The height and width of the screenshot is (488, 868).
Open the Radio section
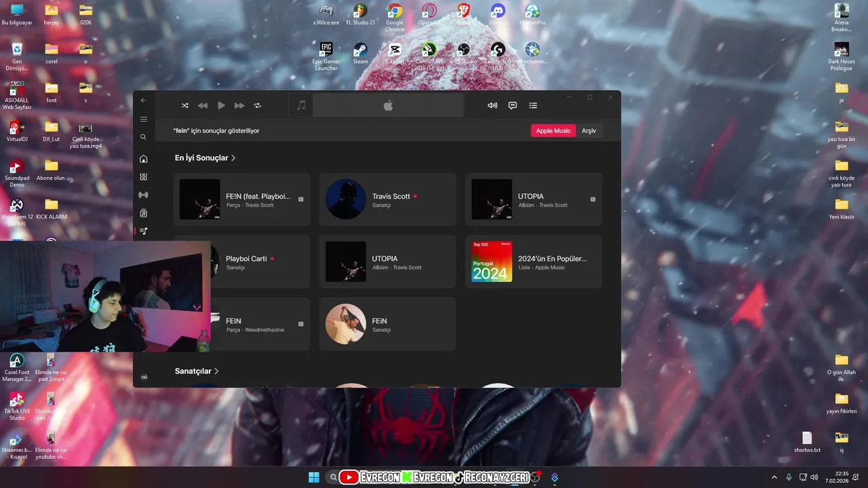click(143, 195)
